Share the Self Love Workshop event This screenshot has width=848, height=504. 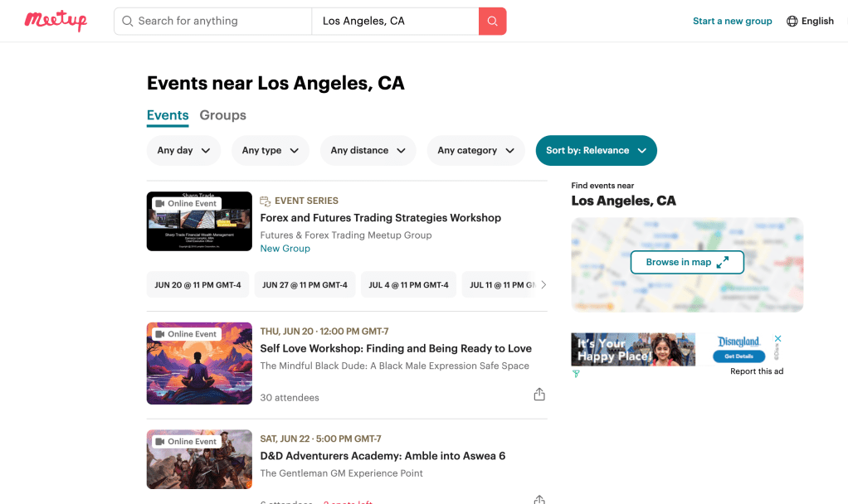tap(539, 395)
